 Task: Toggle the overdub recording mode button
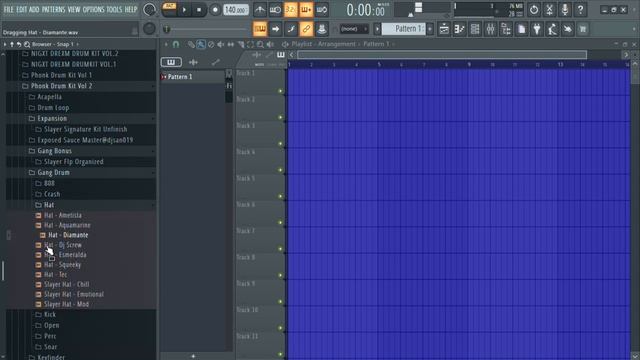pyautogui.click(x=306, y=9)
